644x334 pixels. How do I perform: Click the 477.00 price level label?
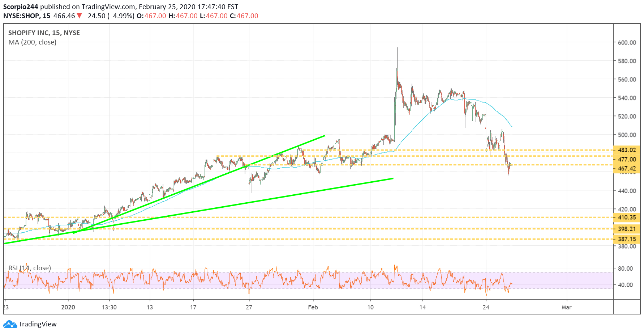[x=627, y=159]
